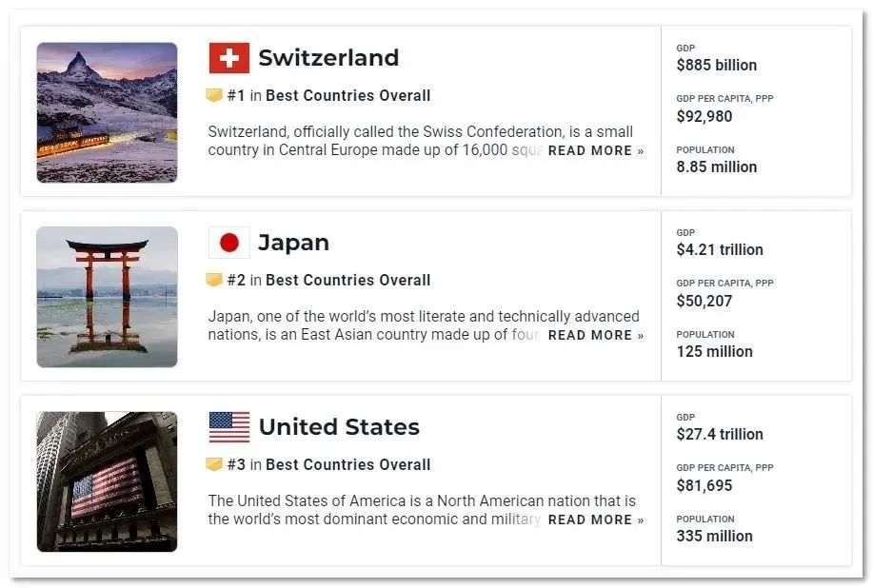
Task: Open the Japan torii gate thumbnail
Action: [x=107, y=297]
